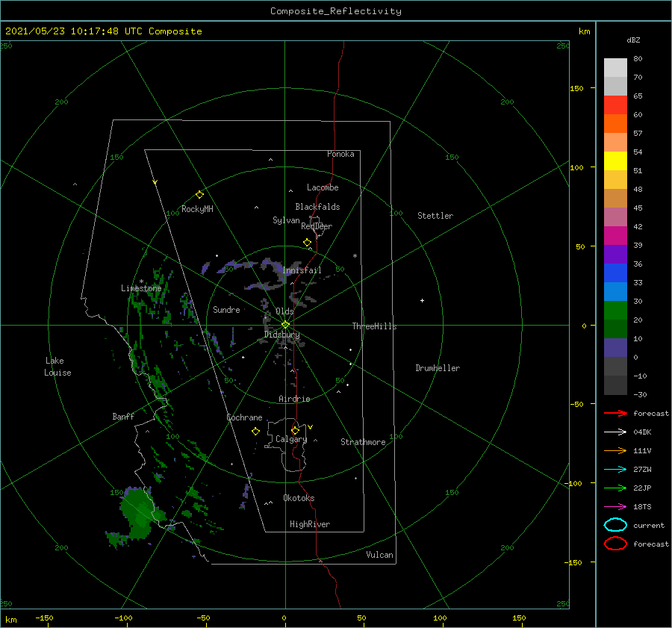Click the Okotoks label
Viewport: 672px width, 628px height.
tap(299, 498)
